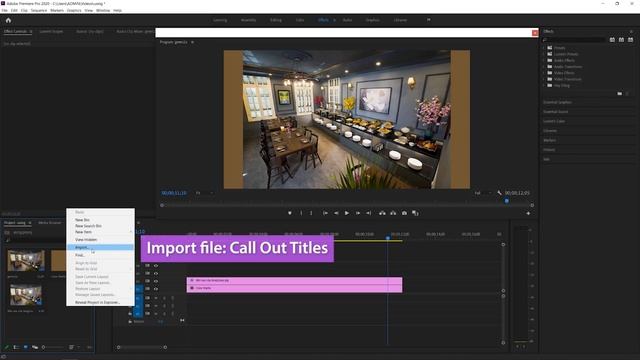The width and height of the screenshot is (640, 360).
Task: Toggle eye for lowest video track
Action: [x=156, y=289]
